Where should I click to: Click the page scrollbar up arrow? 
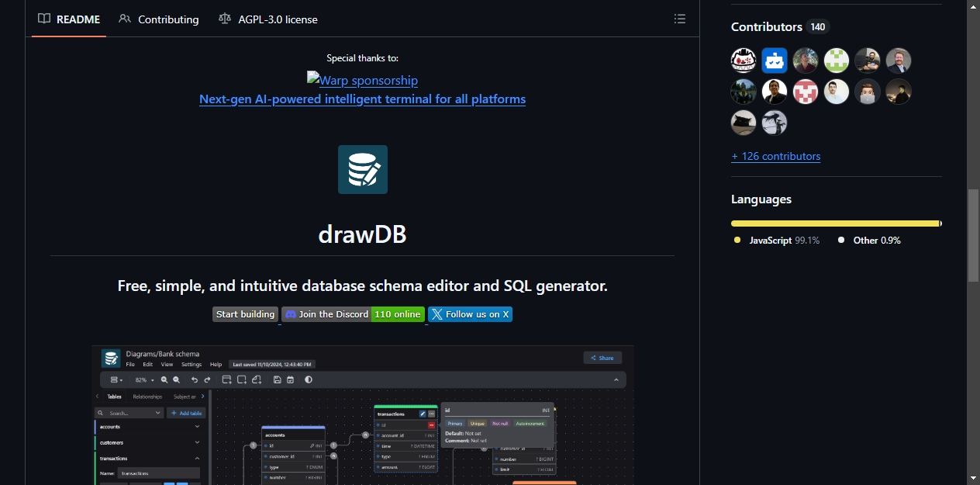tap(974, 6)
